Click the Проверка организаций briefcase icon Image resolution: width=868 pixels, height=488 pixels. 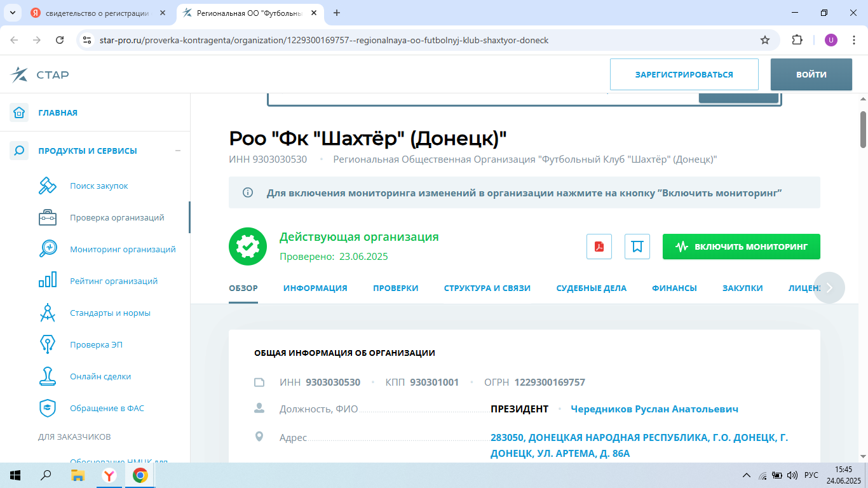(x=48, y=217)
